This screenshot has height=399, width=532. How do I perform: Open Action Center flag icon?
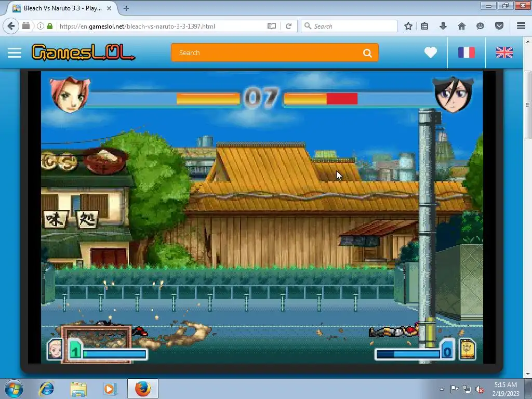(x=454, y=389)
